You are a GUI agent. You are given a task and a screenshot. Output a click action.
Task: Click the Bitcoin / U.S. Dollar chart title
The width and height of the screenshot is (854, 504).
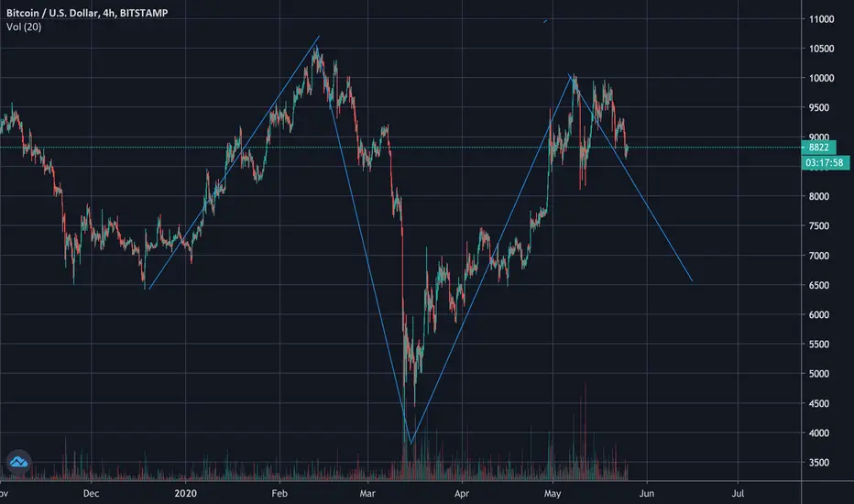coord(87,13)
